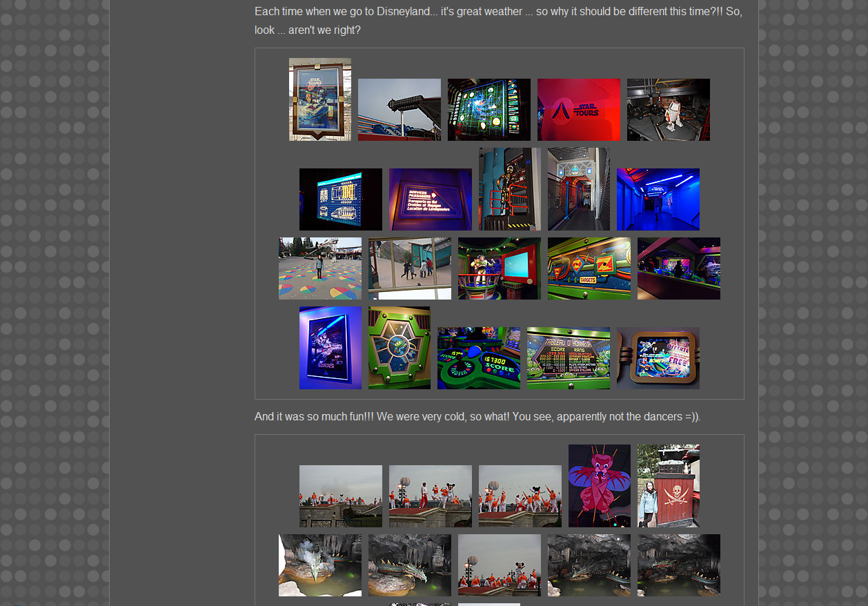View the pirate skull crate photo
The image size is (868, 606).
pos(668,486)
